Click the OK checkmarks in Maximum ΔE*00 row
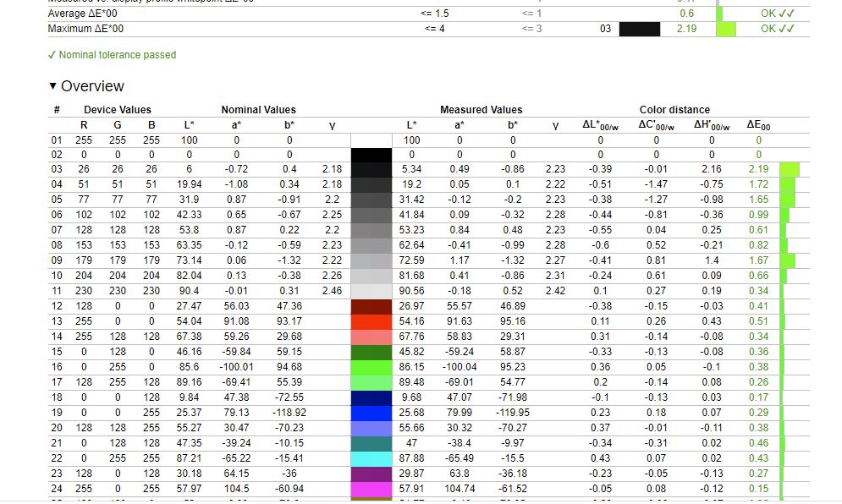 point(777,29)
